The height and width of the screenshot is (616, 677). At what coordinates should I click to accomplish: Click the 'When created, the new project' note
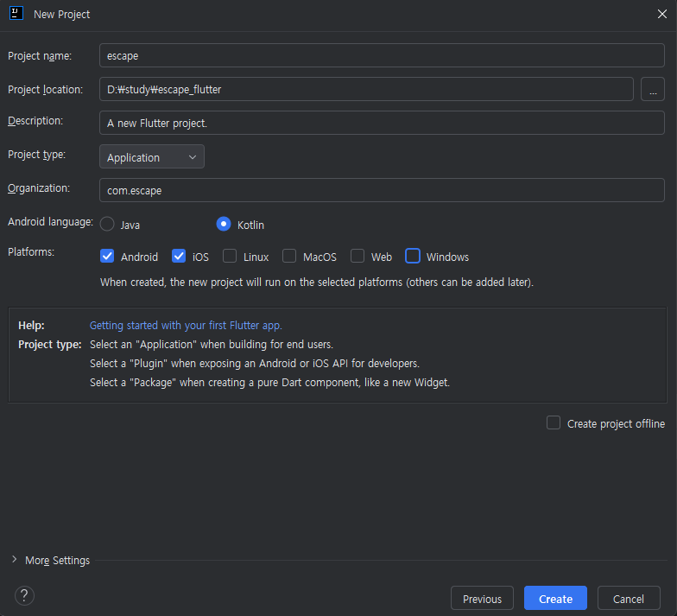(x=317, y=282)
